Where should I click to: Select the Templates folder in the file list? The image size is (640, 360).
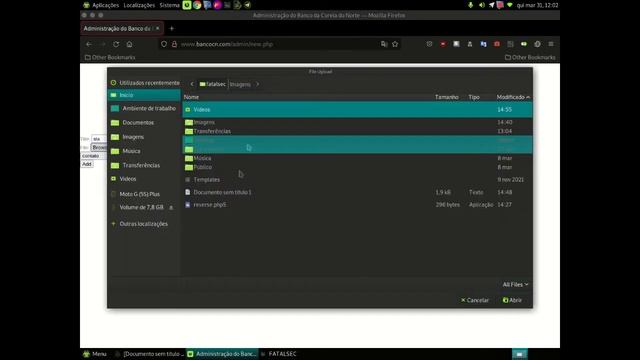pyautogui.click(x=357, y=180)
